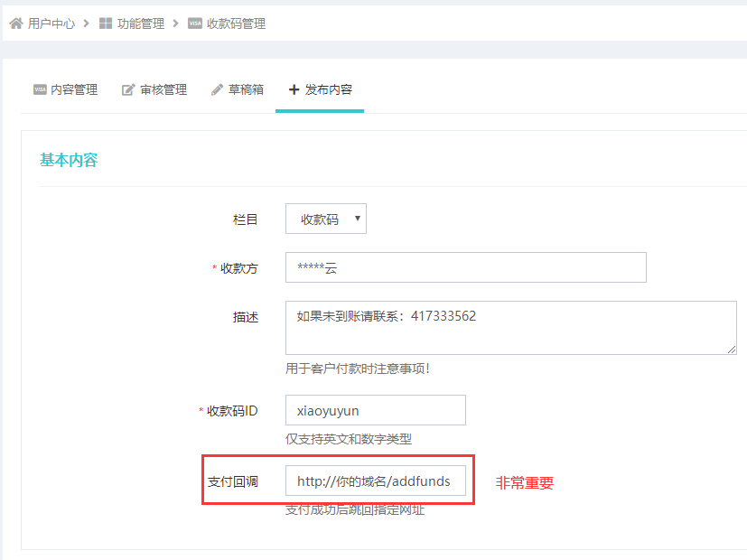Click into the 支付回调 URL field
Image resolution: width=747 pixels, height=560 pixels.
376,481
